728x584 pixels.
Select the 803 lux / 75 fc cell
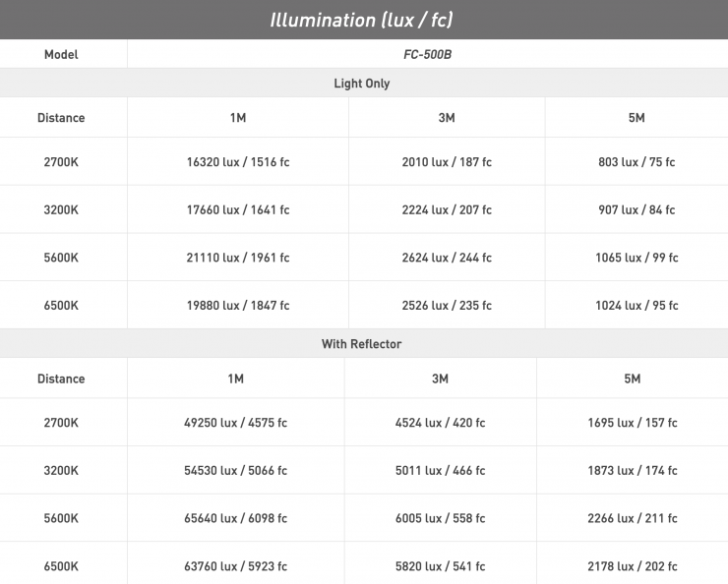point(637,161)
